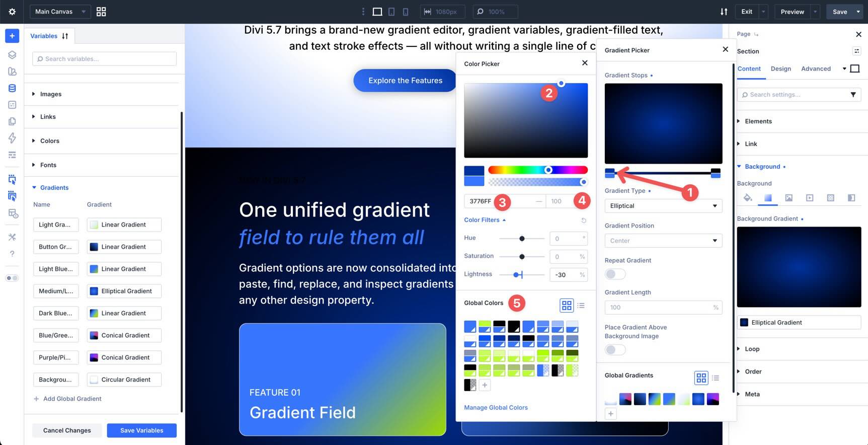Toggle Repeat Gradient switch
This screenshot has height=445, width=868.
615,274
